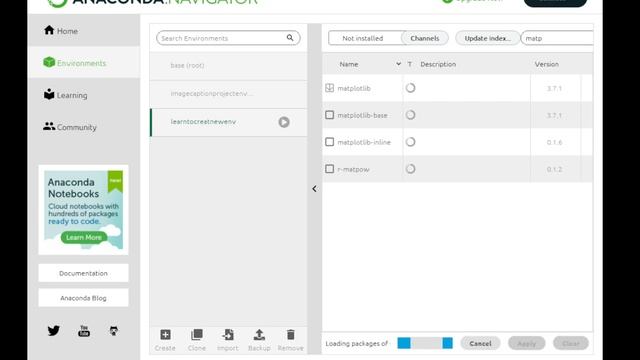
Task: Open the Learning section
Action: pos(84,95)
